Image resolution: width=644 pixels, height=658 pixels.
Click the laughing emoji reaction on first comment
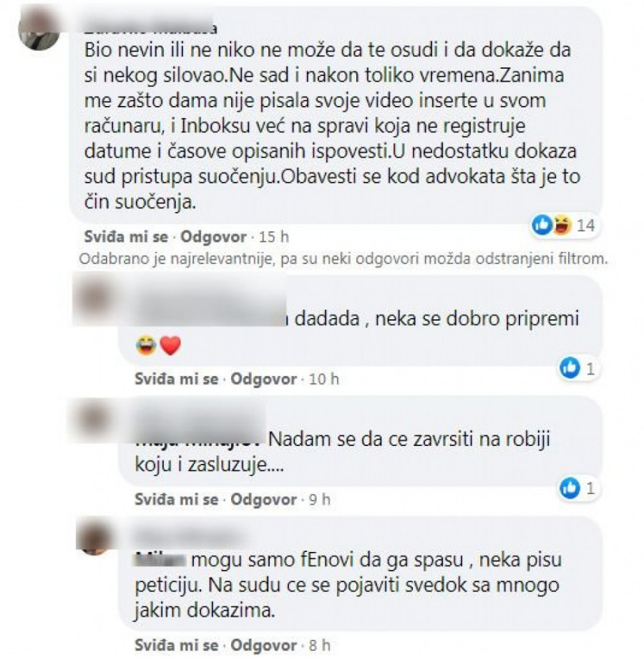pos(562,226)
